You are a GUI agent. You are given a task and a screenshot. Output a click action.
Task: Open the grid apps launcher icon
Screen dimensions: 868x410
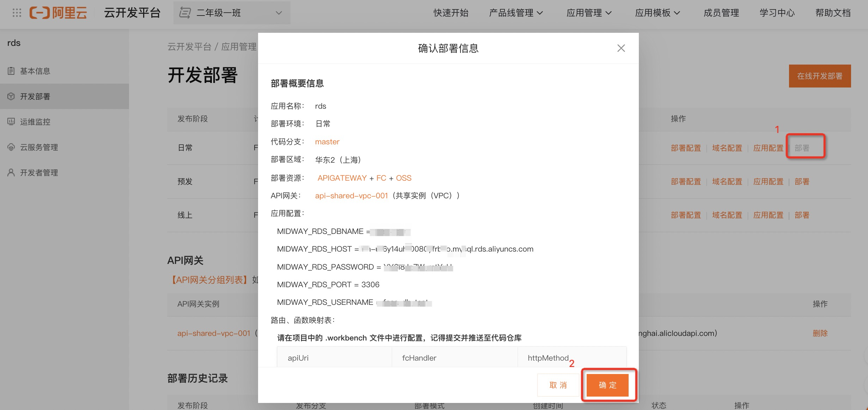17,13
